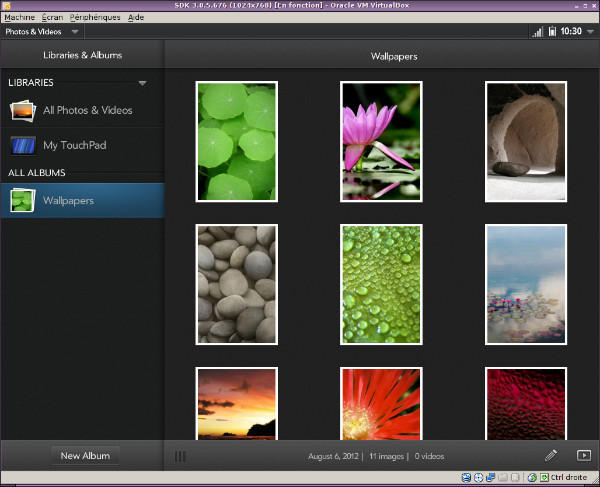Click the My TouchPad blue icon
Screen dimensions: 600x487
click(23, 146)
